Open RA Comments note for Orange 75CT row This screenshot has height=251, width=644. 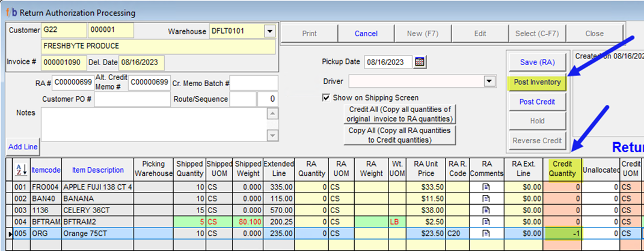pos(487,233)
